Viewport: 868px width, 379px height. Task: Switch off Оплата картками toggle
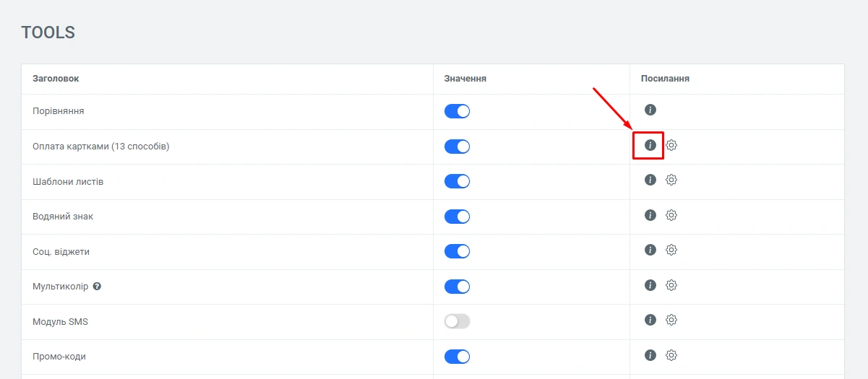point(457,147)
